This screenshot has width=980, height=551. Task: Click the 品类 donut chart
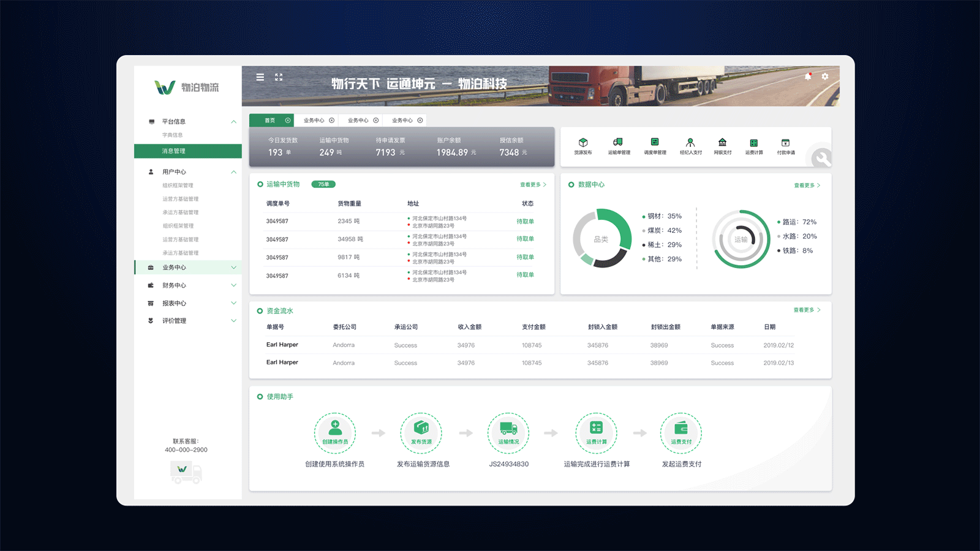click(x=602, y=239)
